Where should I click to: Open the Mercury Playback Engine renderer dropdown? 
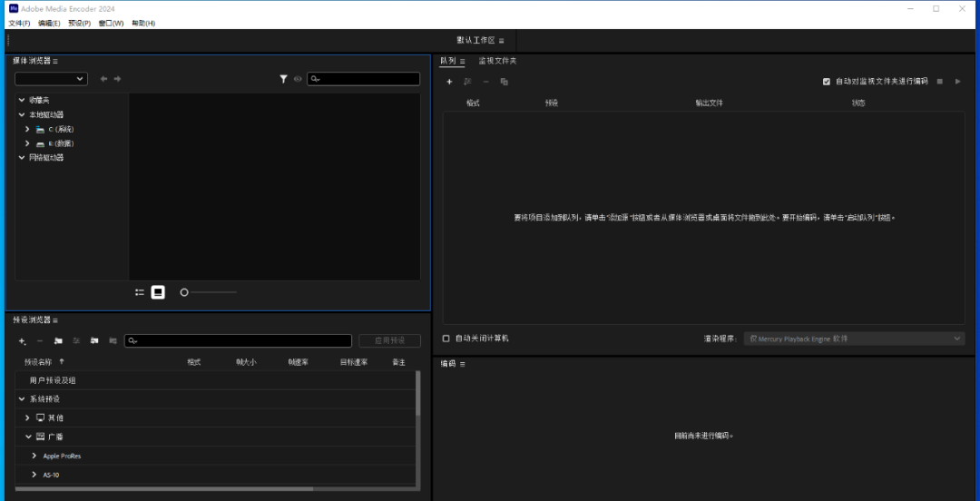tap(853, 339)
